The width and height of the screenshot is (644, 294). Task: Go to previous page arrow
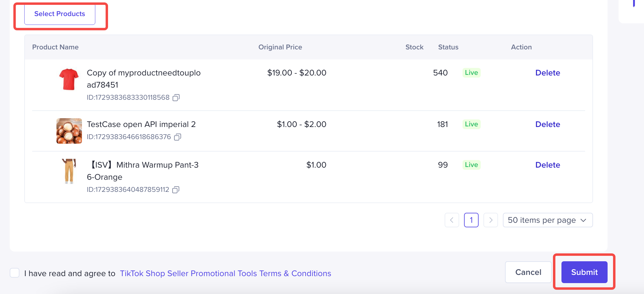[452, 220]
